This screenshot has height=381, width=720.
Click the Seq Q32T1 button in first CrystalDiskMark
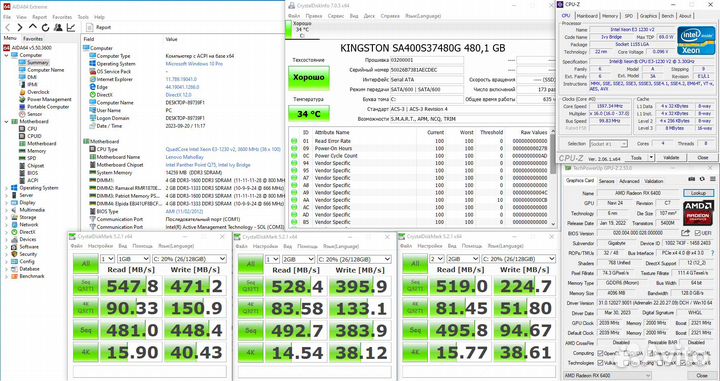(x=86, y=286)
